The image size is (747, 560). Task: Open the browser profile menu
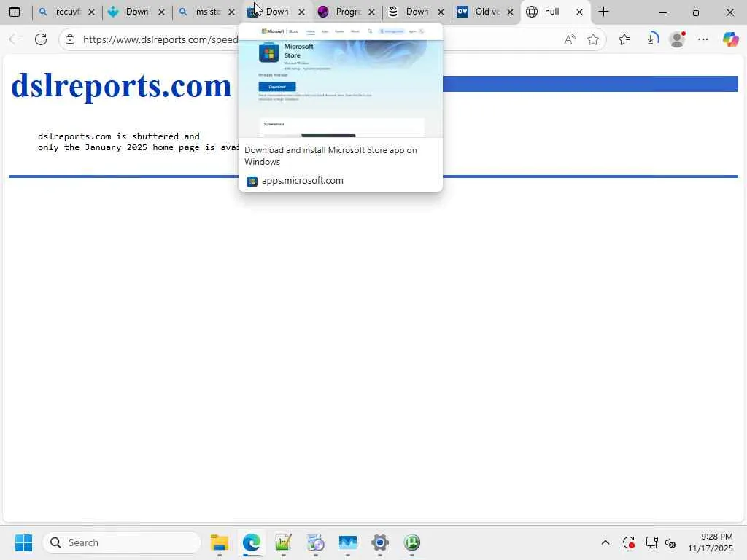pos(677,39)
